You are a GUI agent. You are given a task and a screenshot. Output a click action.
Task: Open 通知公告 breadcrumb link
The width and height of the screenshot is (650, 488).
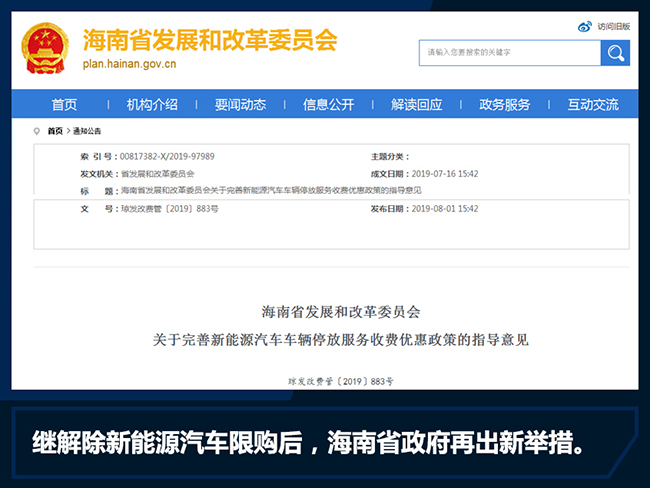pos(87,131)
